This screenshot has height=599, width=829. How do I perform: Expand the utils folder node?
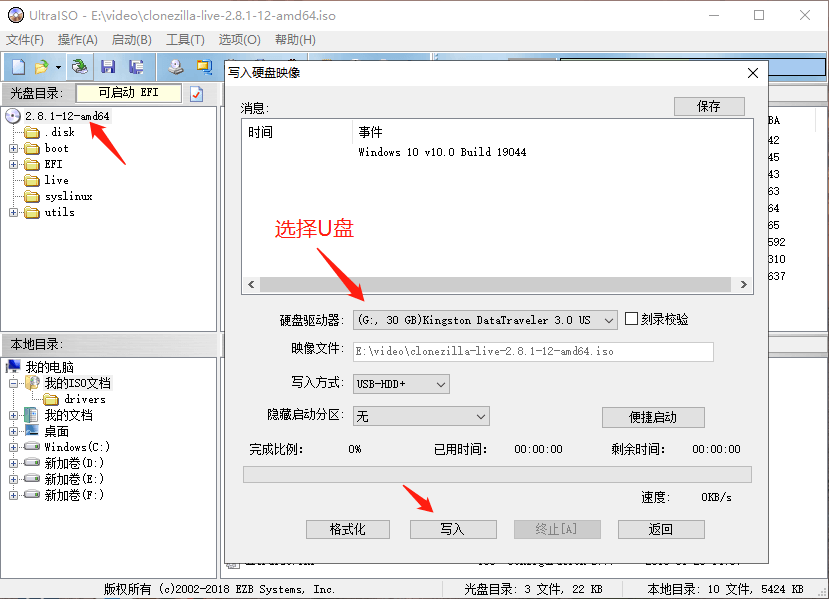14,213
